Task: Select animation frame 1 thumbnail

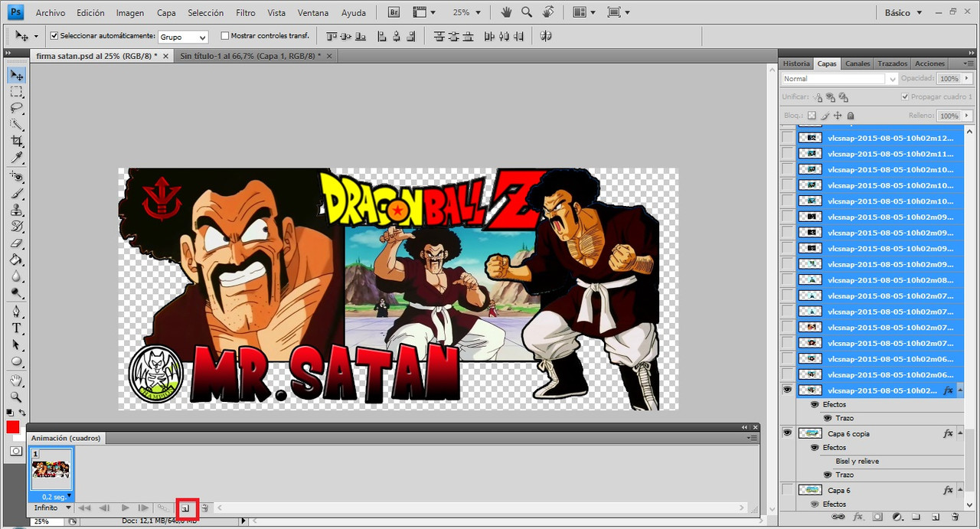Action: tap(51, 470)
